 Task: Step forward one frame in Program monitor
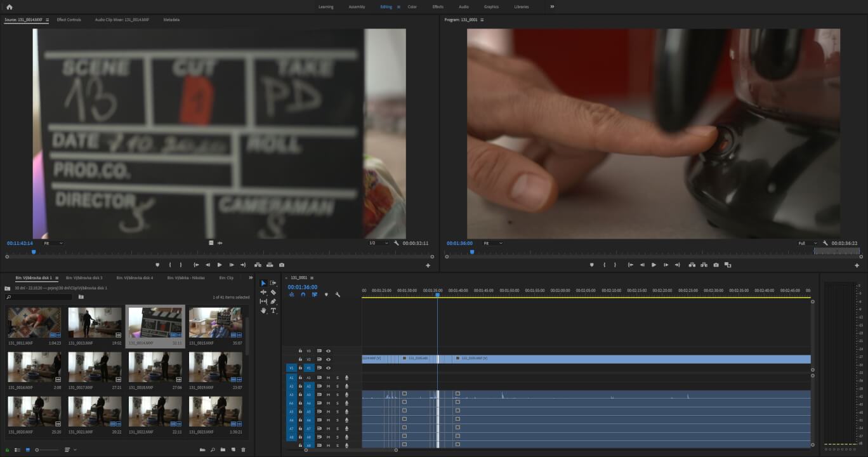tap(666, 265)
